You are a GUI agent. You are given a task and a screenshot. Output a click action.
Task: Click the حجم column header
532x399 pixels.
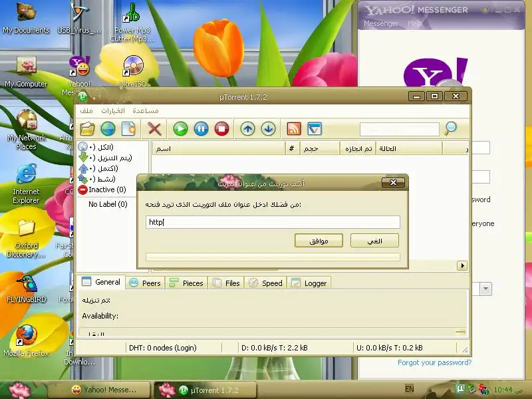pyautogui.click(x=320, y=148)
